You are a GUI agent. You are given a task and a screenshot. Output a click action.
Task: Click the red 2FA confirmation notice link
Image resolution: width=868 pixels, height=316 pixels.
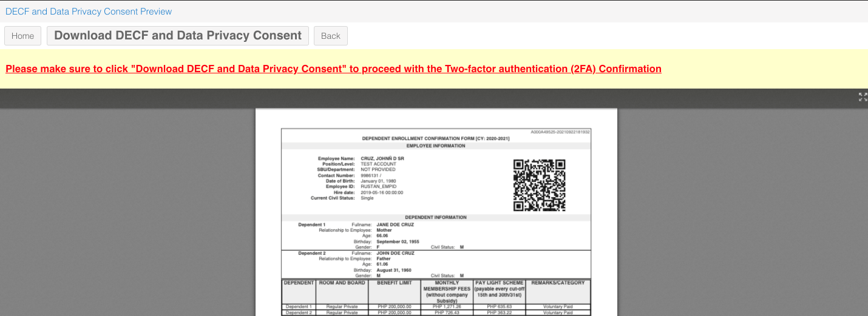[333, 69]
